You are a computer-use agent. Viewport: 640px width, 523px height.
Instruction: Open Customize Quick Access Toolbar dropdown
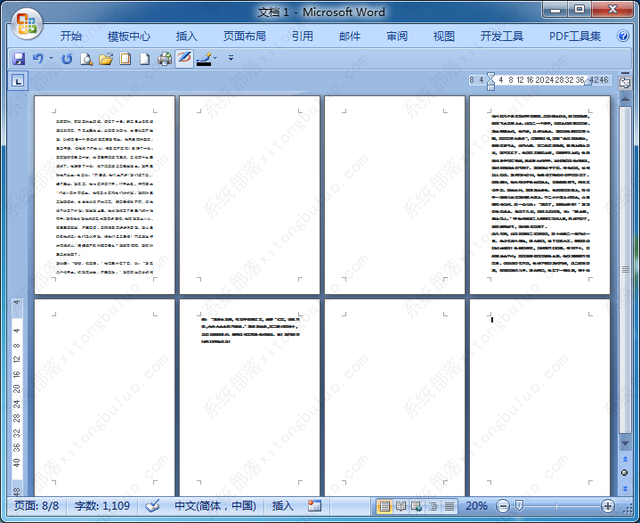[231, 59]
